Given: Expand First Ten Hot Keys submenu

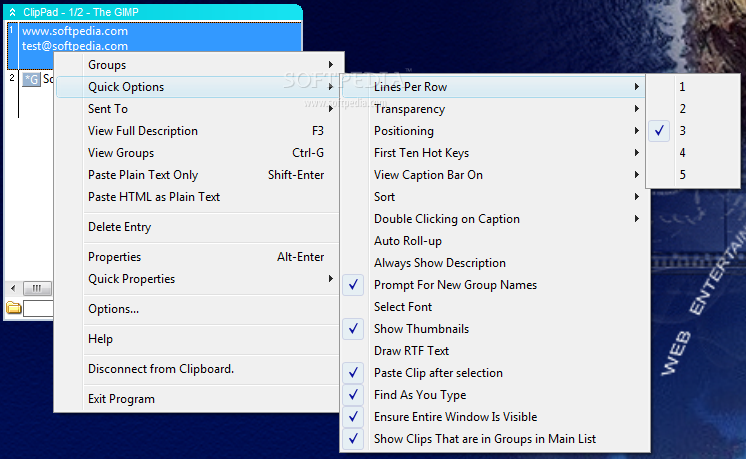Looking at the screenshot, I should (496, 153).
